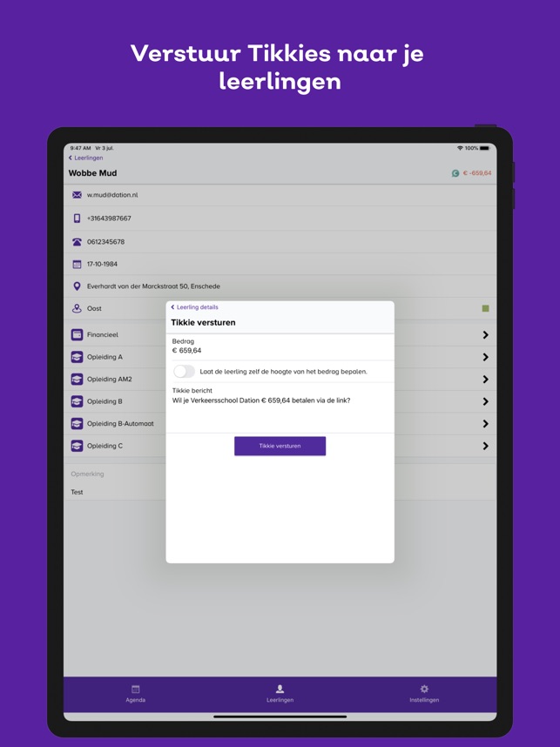Tap the Opleiding B-Automaat label
Viewport: 560px width, 747px height.
coord(120,423)
